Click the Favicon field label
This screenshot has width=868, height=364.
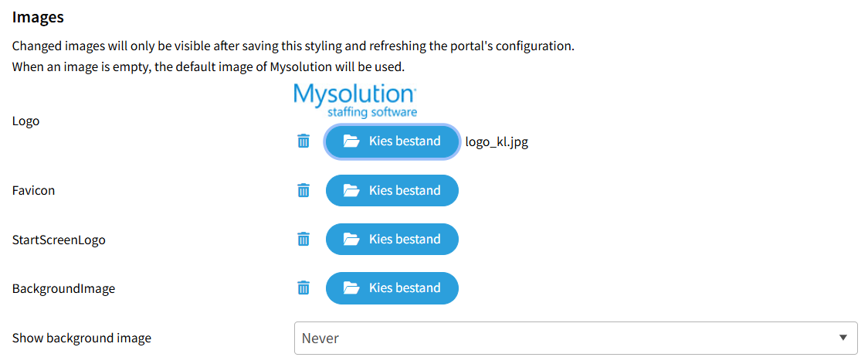33,190
